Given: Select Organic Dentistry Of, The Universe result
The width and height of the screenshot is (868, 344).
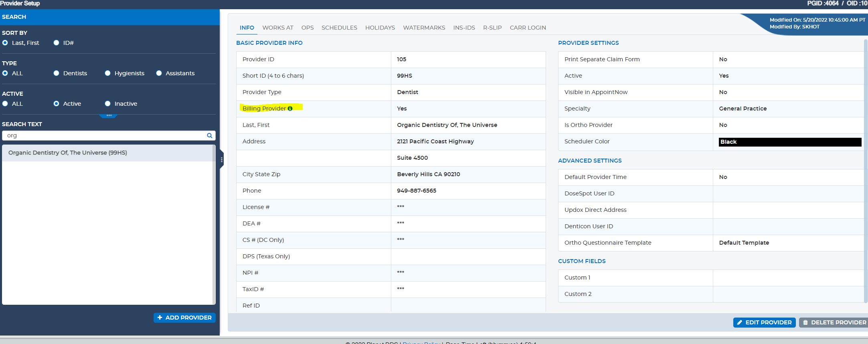Looking at the screenshot, I should (x=107, y=153).
